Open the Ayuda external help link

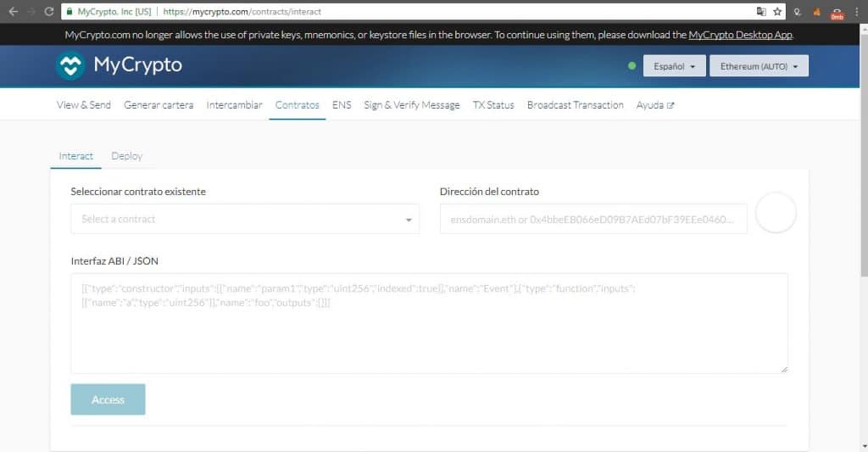(x=655, y=104)
